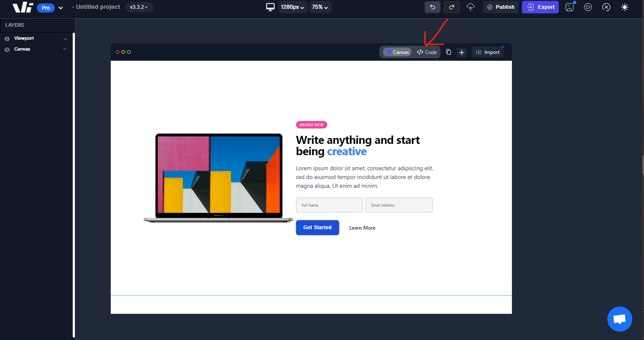Click the LAYERS panel header
The height and width of the screenshot is (340, 644).
point(37,25)
